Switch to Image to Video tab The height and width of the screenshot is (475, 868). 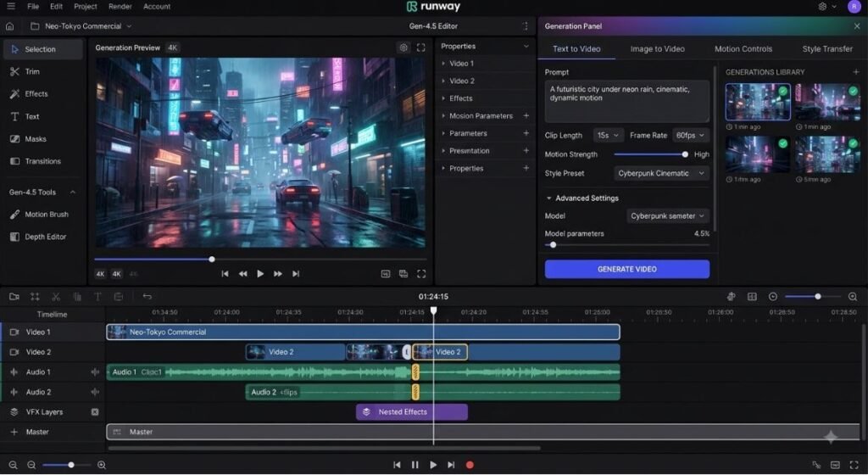pos(657,48)
